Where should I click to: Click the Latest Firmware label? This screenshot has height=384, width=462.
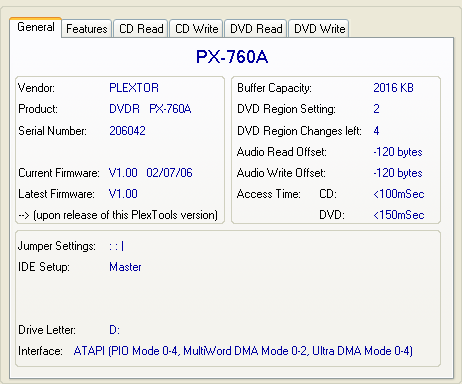tap(56, 194)
